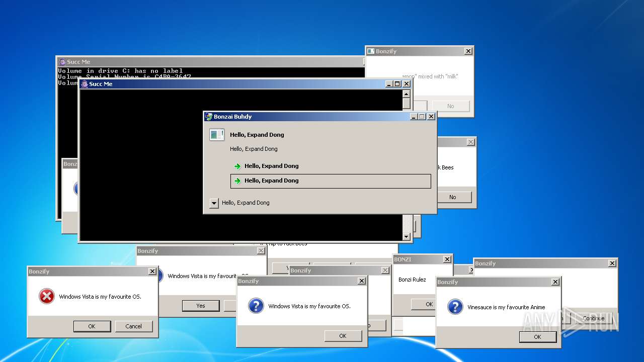644x362 pixels.
Task: Close the top-right Bonzify milk dialog
Action: tap(468, 51)
